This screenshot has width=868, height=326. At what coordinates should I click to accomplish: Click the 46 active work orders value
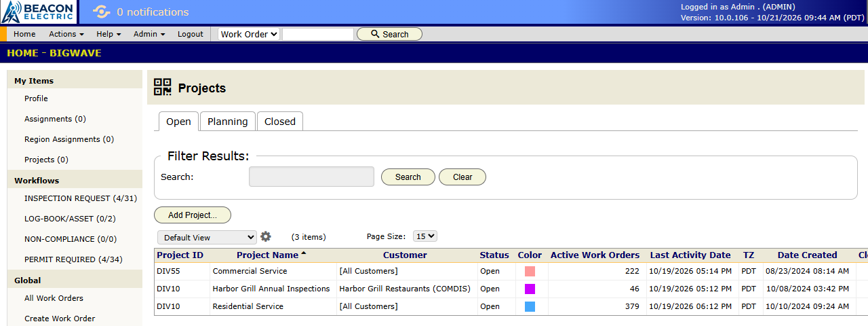pos(635,289)
